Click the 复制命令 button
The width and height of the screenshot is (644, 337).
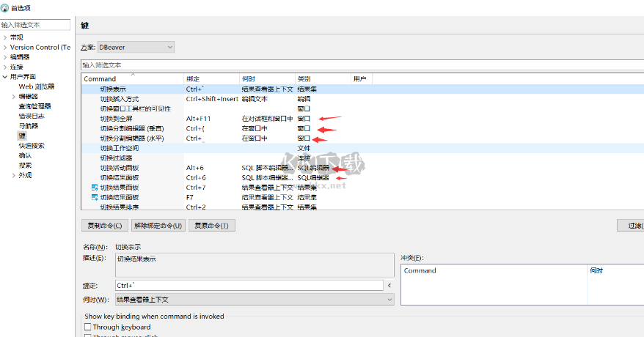[x=105, y=226]
